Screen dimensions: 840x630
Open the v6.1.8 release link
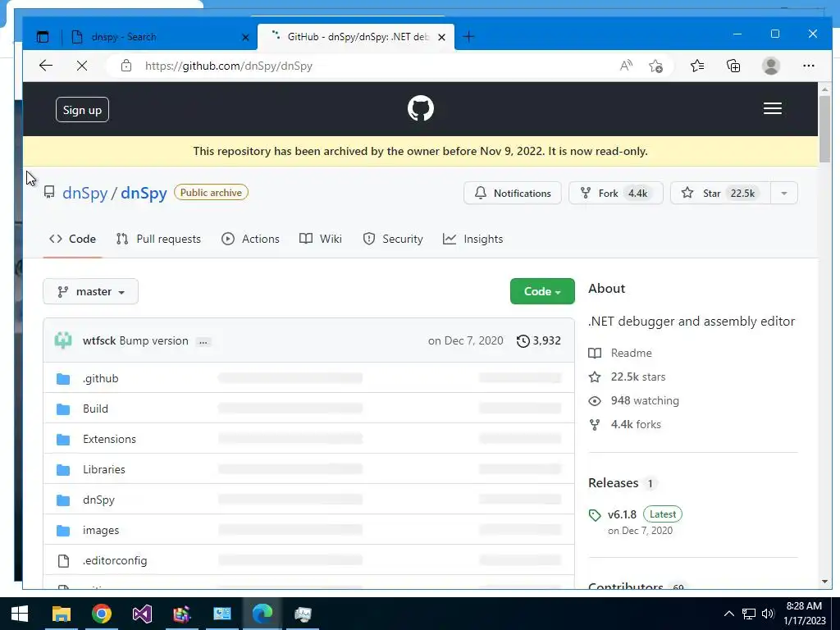[622, 515]
